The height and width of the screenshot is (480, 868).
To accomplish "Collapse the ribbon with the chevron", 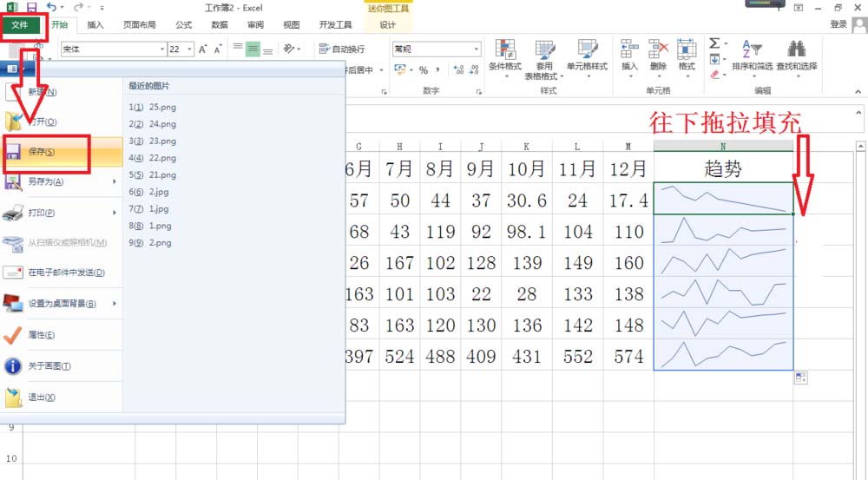I will tap(858, 91).
